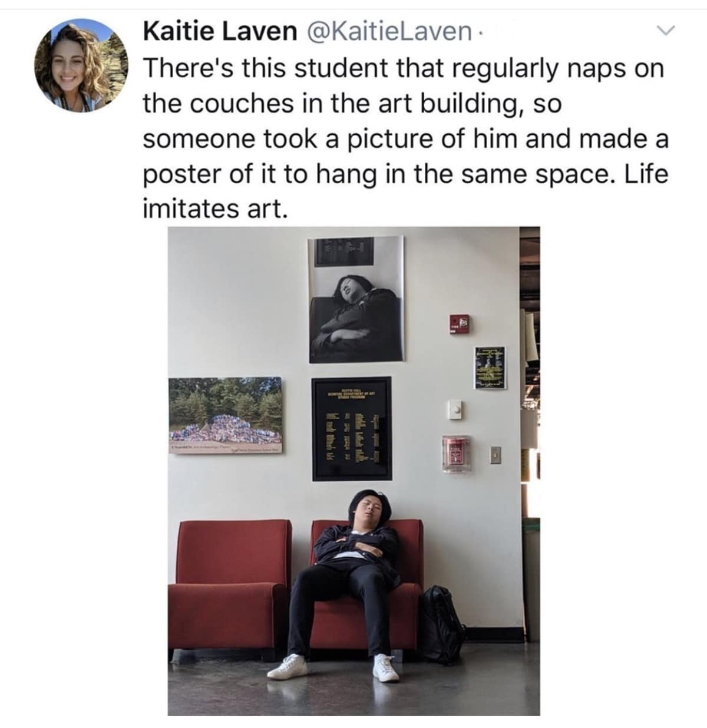Click the black department plaque on the wall
Screen dimensions: 707x728
click(351, 428)
